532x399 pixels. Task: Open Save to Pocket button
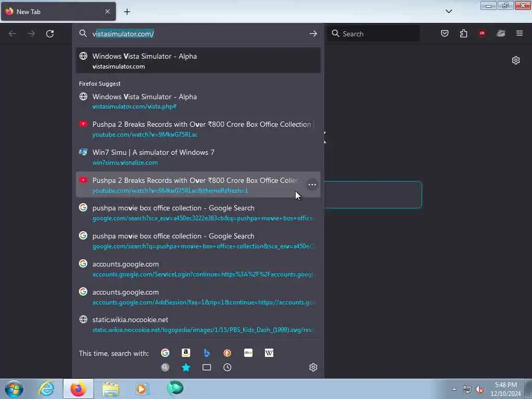click(445, 33)
